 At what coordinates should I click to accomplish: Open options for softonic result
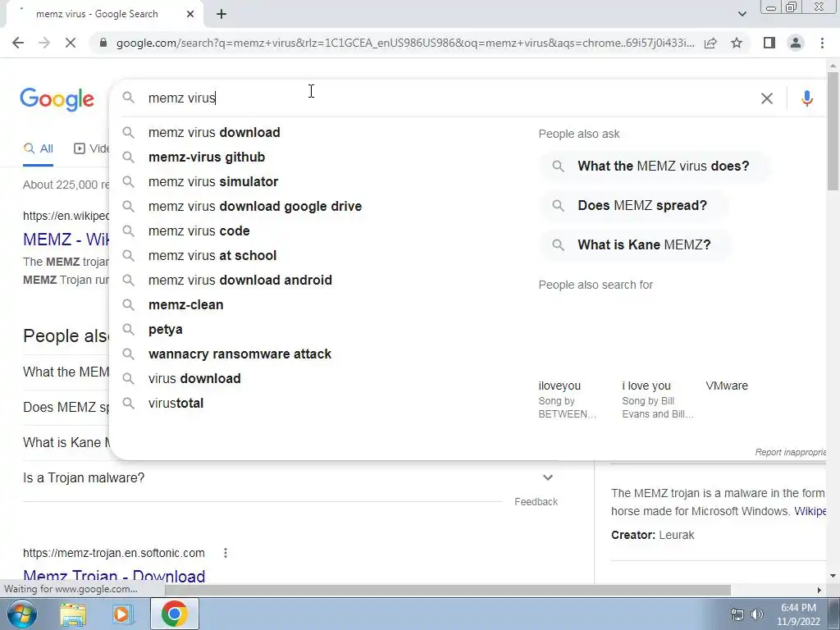(226, 553)
